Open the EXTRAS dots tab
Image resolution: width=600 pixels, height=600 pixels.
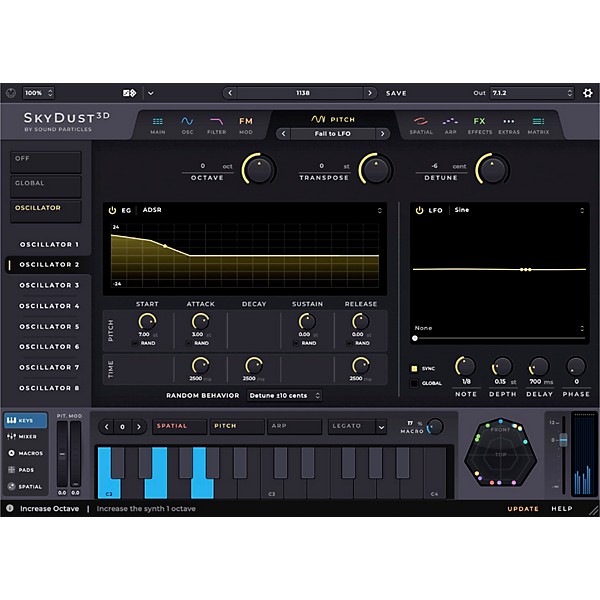click(509, 126)
